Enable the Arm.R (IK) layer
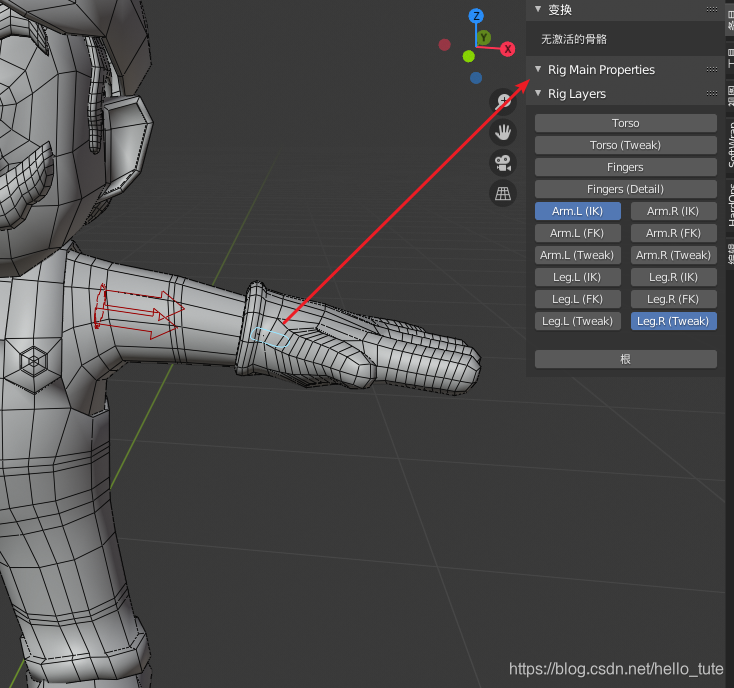 point(674,211)
